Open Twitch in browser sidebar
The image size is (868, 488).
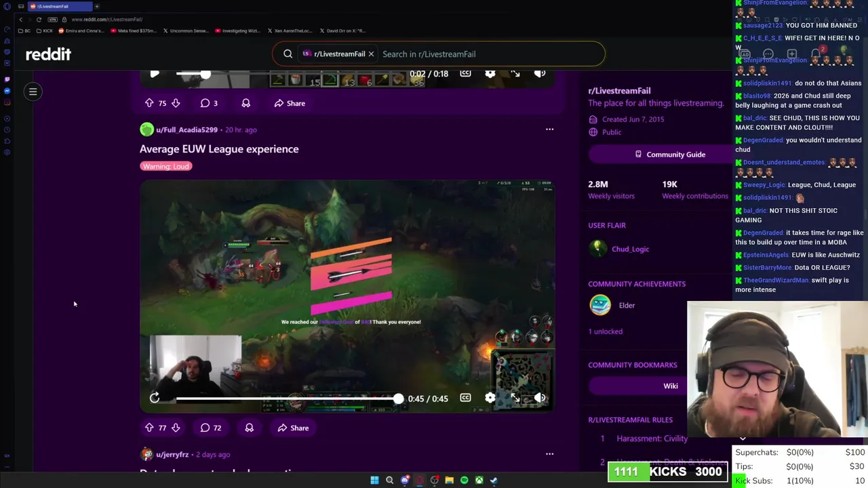[7, 79]
